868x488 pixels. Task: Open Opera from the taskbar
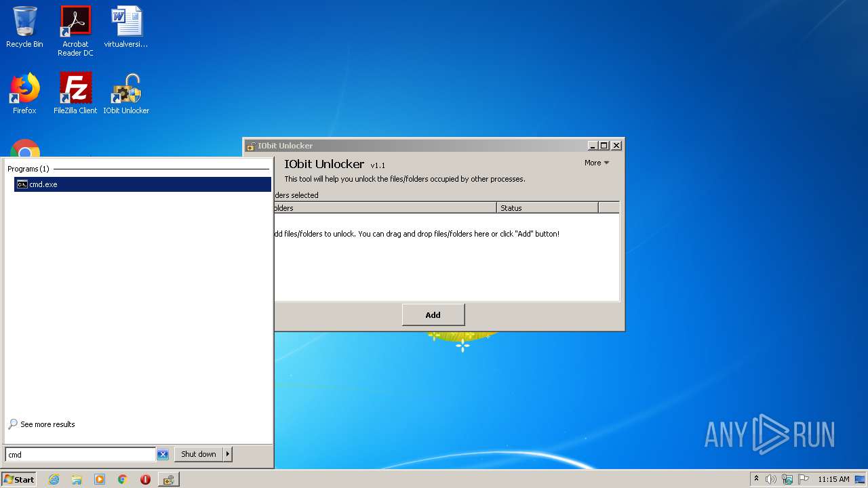[145, 479]
